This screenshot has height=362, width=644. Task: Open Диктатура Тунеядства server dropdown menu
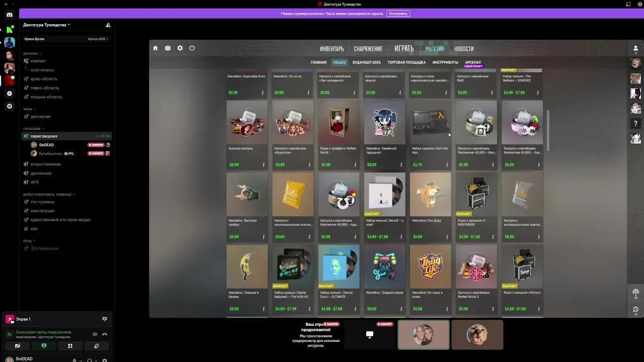point(47,25)
